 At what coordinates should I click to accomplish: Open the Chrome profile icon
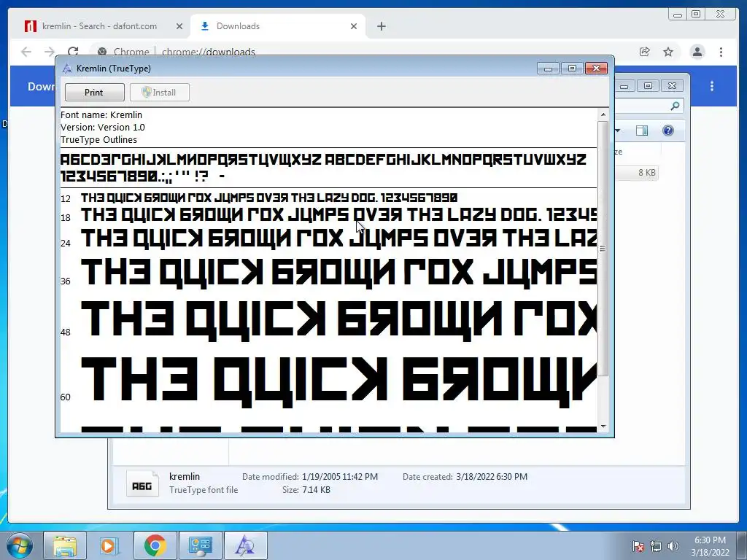point(697,52)
